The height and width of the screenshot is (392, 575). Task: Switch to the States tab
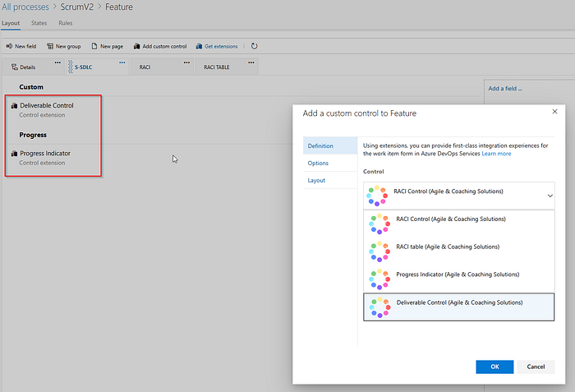click(39, 23)
